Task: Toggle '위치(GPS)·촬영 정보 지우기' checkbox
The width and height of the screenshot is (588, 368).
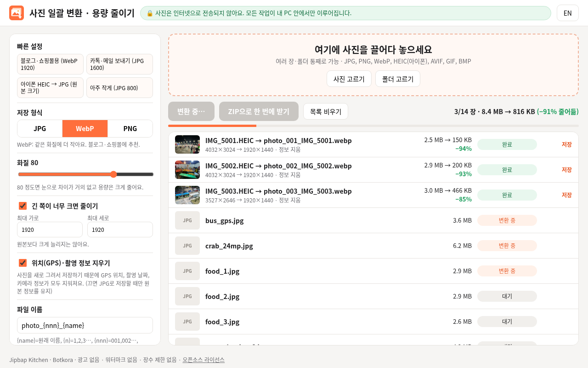Action: coord(23,263)
